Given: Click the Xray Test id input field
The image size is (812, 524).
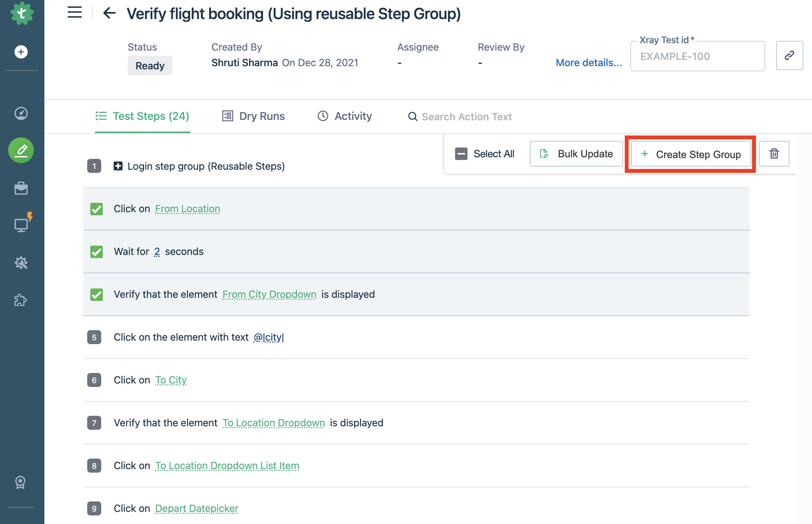Looking at the screenshot, I should click(x=697, y=56).
